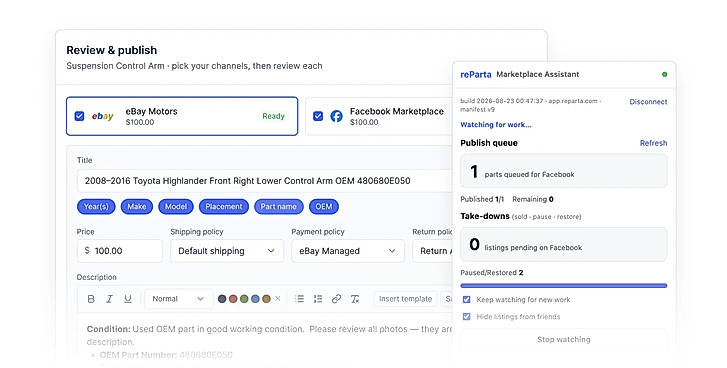Click the eBay card 'Ready' status
This screenshot has height=368, width=727.
(x=274, y=116)
